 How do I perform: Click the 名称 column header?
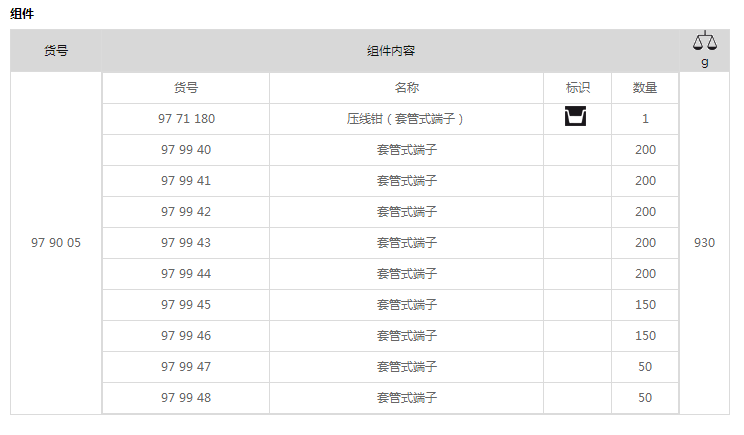(x=407, y=88)
